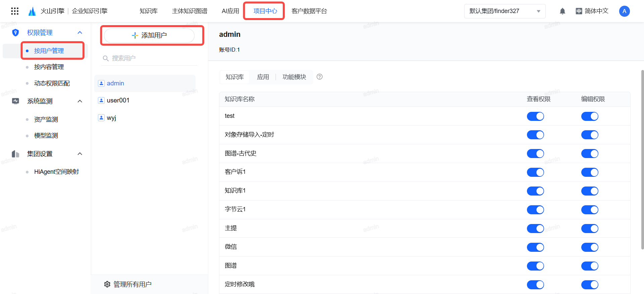
Task: Click the 管理所有用户 gear icon
Action: pos(107,284)
